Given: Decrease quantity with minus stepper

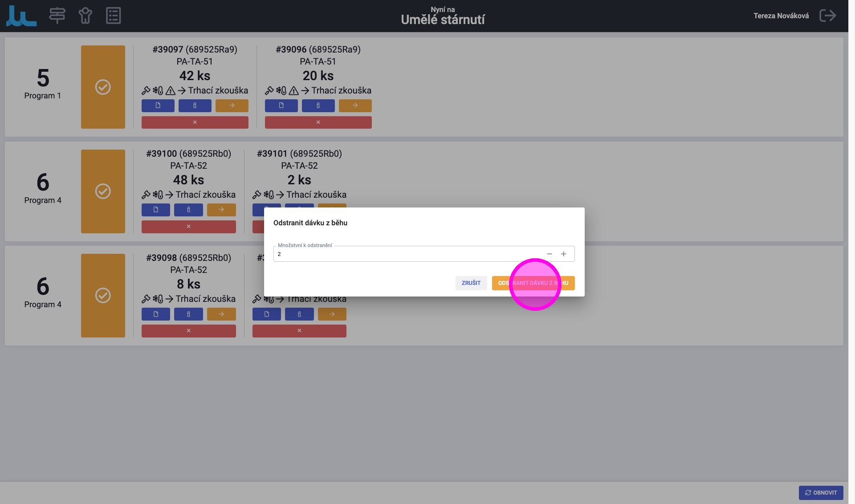Looking at the screenshot, I should tap(549, 254).
